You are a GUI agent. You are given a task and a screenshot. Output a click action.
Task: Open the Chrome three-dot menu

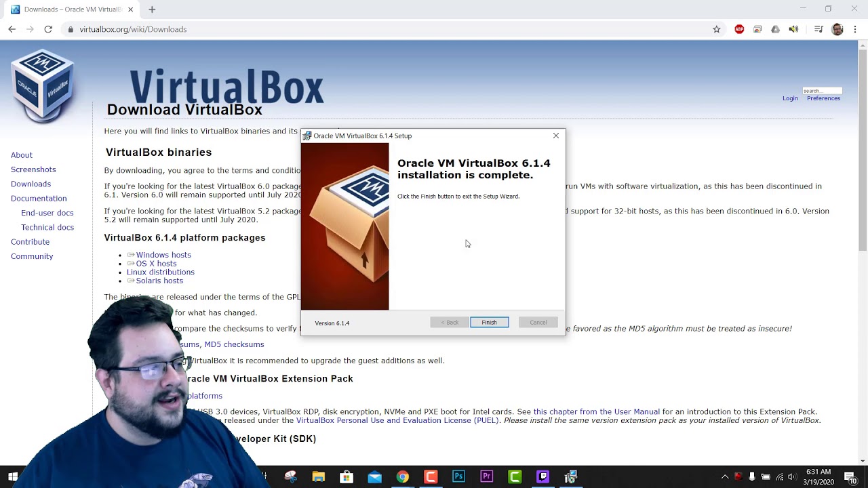[x=855, y=29]
